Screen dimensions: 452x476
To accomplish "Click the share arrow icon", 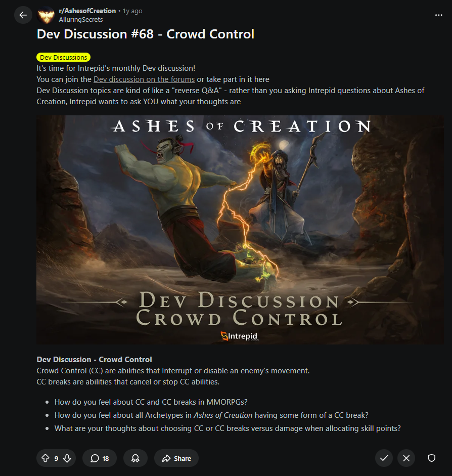I will pos(166,458).
